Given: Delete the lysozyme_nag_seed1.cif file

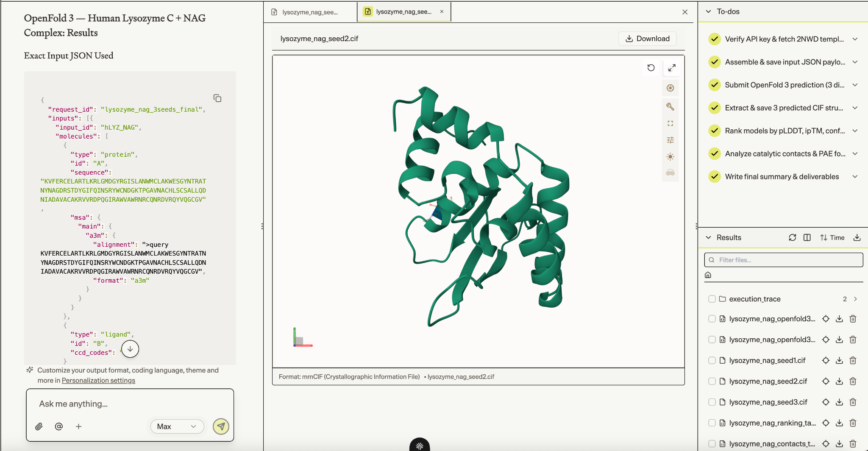Looking at the screenshot, I should [853, 360].
